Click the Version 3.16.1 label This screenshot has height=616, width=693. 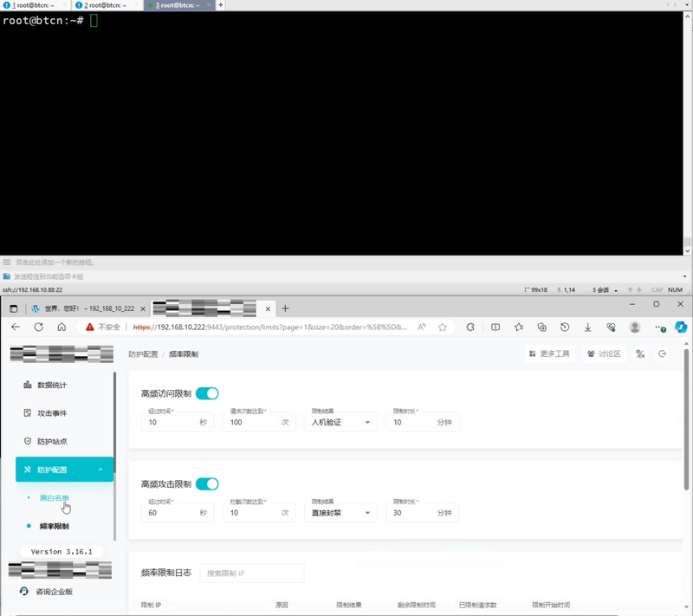[62, 552]
